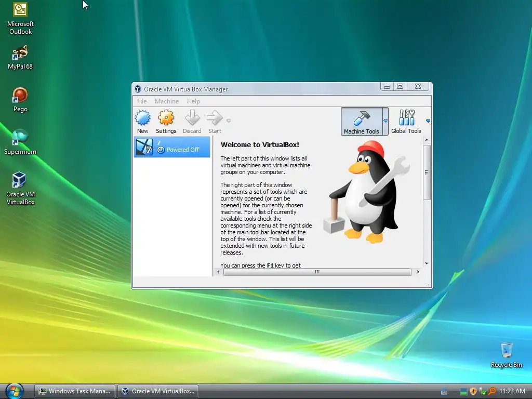Select the Pego desktop shortcut
This screenshot has width=532, height=399.
[20, 100]
